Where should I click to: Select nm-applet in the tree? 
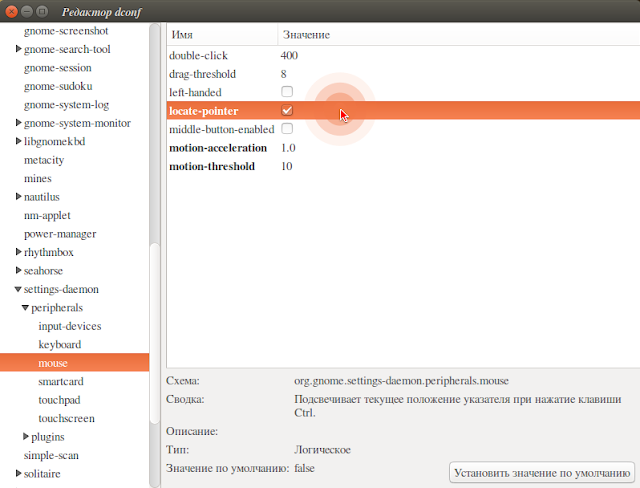[x=47, y=215]
